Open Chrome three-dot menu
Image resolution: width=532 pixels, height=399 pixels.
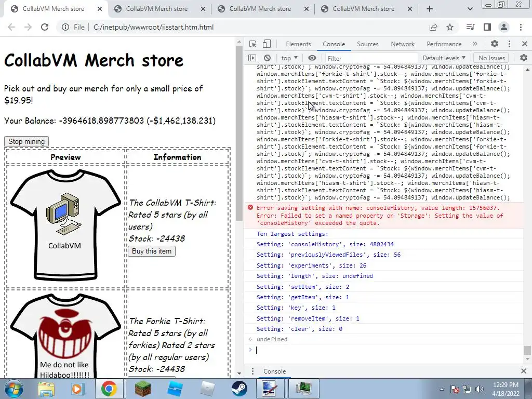(x=521, y=27)
